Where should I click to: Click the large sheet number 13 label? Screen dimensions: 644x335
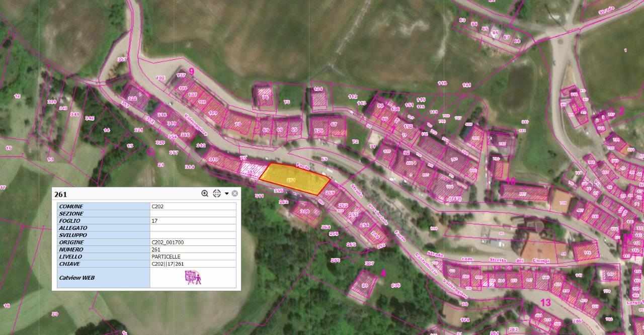click(x=545, y=302)
